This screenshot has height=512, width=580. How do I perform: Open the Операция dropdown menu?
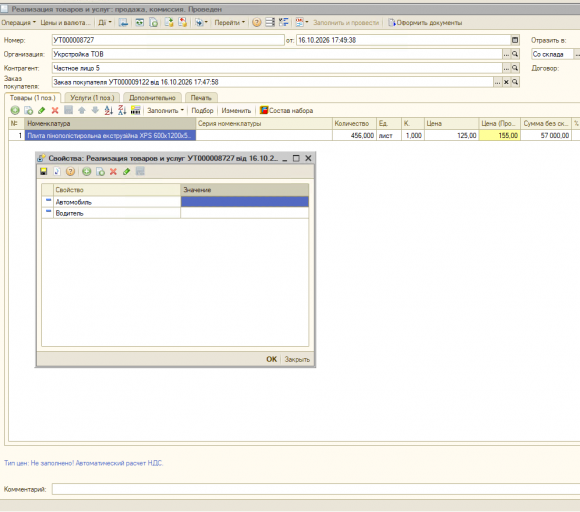(x=18, y=23)
